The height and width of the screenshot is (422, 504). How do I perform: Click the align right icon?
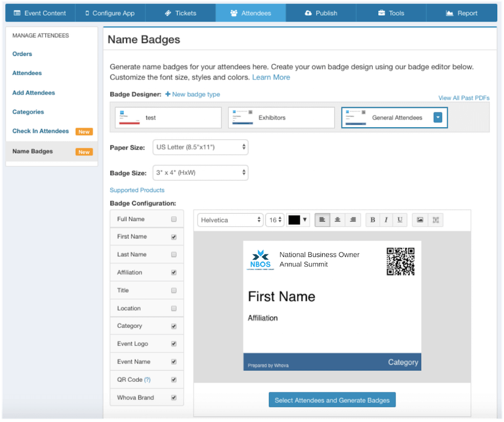pyautogui.click(x=353, y=220)
